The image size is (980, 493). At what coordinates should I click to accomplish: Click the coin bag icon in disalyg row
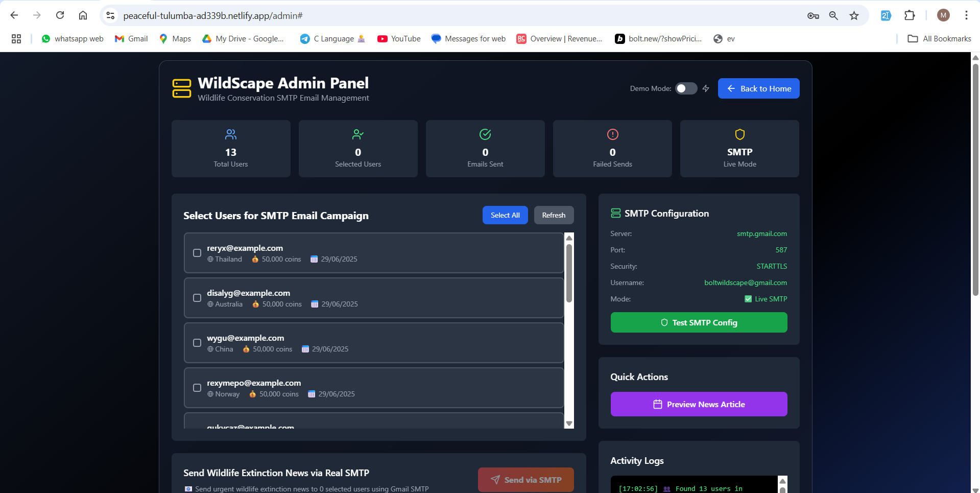[256, 304]
